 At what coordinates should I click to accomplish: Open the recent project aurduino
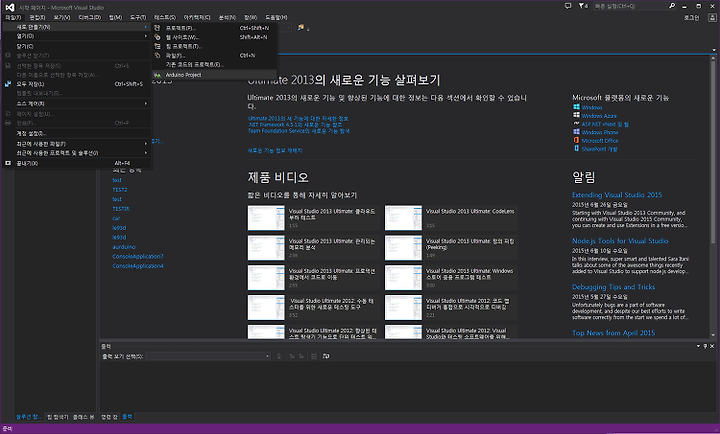124,247
